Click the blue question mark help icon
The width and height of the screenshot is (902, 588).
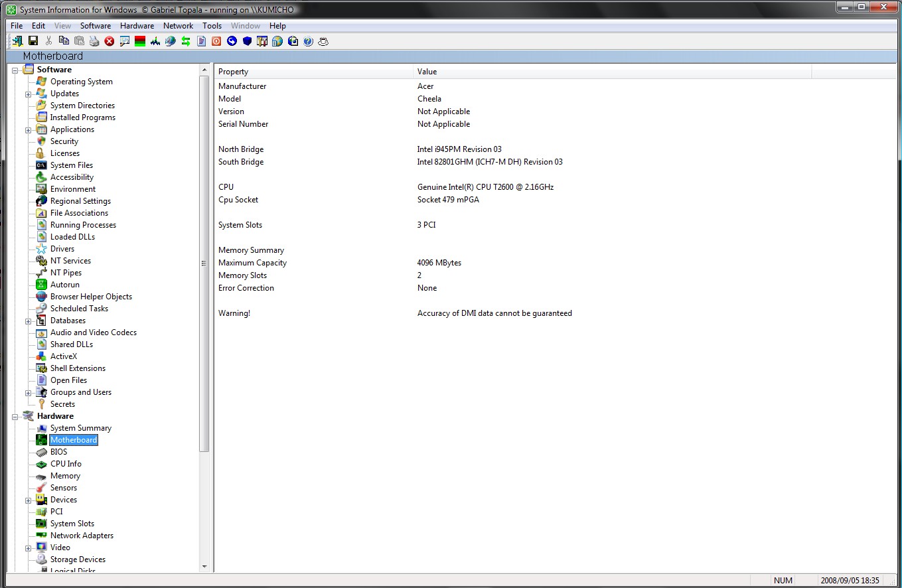click(308, 41)
